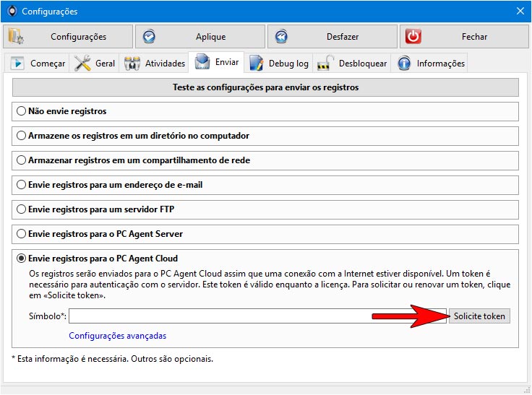Click the red power icon on Fechar

[x=413, y=37]
